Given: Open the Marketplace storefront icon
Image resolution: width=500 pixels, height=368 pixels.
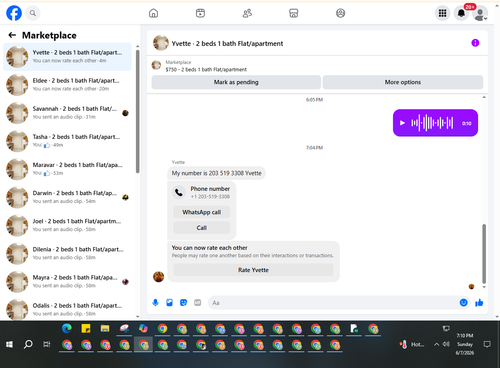Looking at the screenshot, I should (x=294, y=13).
